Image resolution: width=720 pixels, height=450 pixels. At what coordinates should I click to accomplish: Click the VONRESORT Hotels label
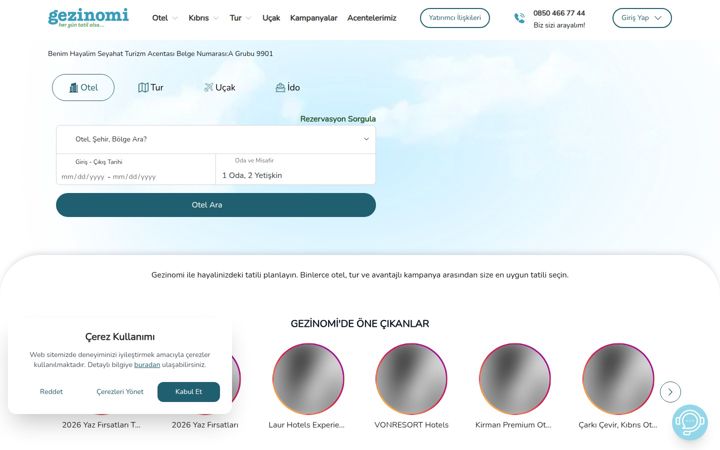(x=411, y=425)
